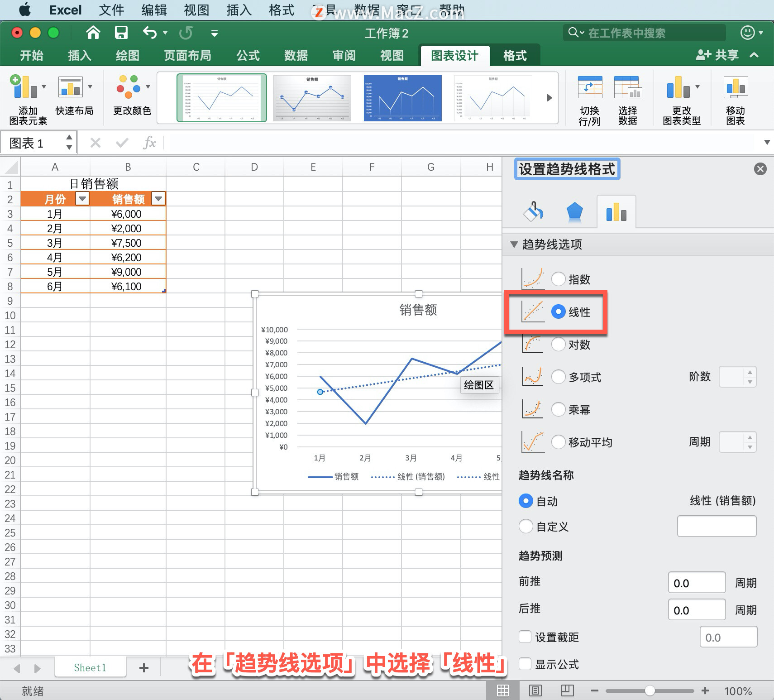The image size is (774, 700).
Task: Open the Apple menu
Action: pyautogui.click(x=25, y=10)
